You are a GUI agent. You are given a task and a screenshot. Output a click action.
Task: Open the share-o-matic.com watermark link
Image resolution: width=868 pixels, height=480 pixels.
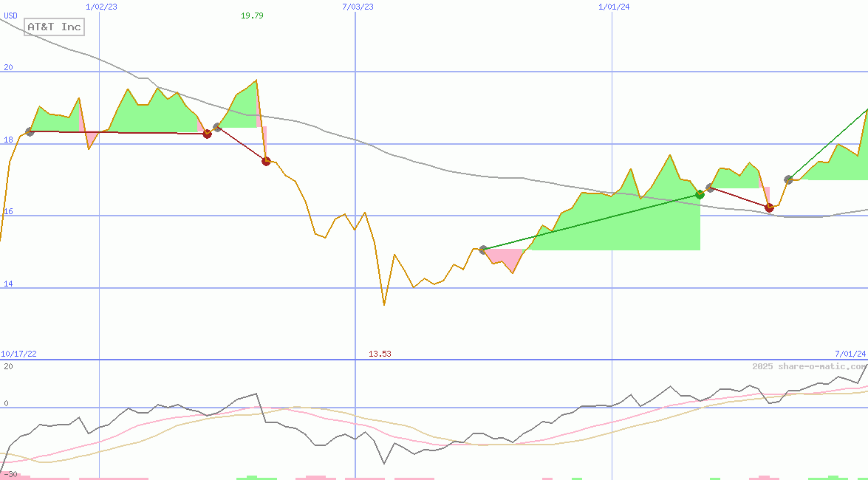tap(810, 366)
